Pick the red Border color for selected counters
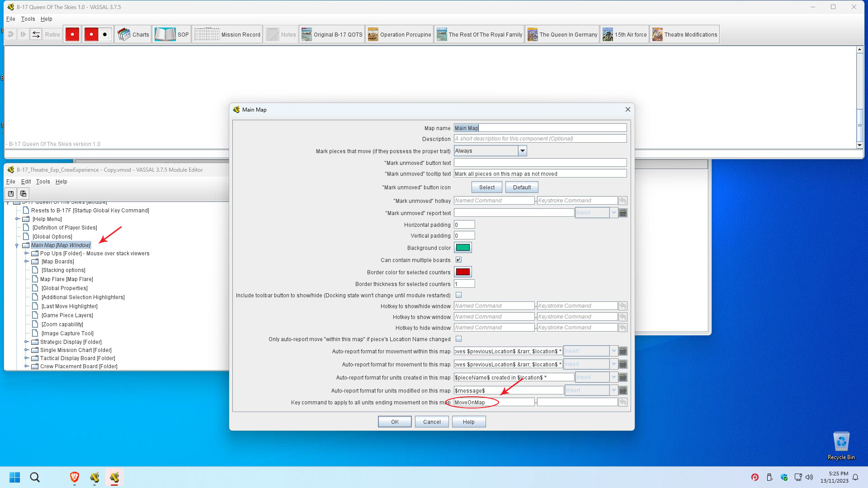The height and width of the screenshot is (488, 868). 463,272
